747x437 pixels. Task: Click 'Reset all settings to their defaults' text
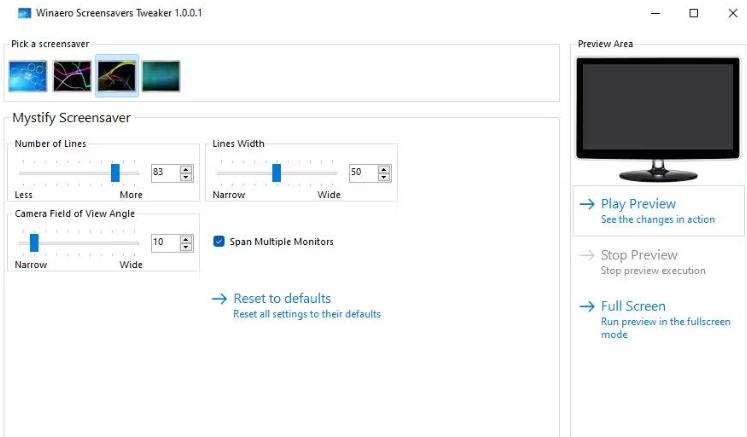(x=307, y=314)
